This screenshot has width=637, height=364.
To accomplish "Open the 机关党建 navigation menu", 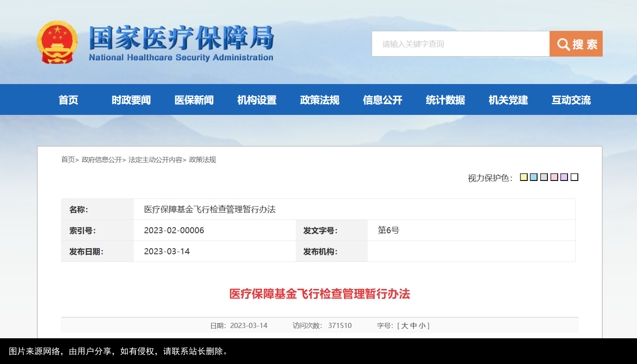I will point(508,99).
